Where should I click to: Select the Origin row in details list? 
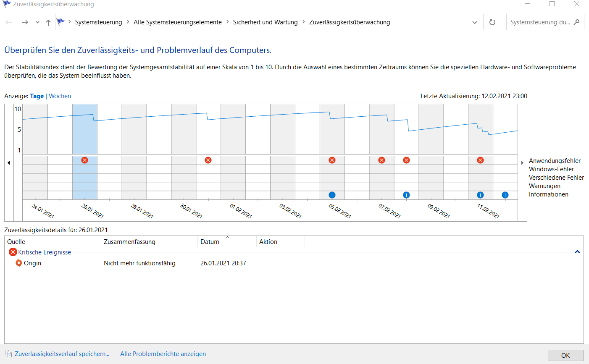[294, 263]
